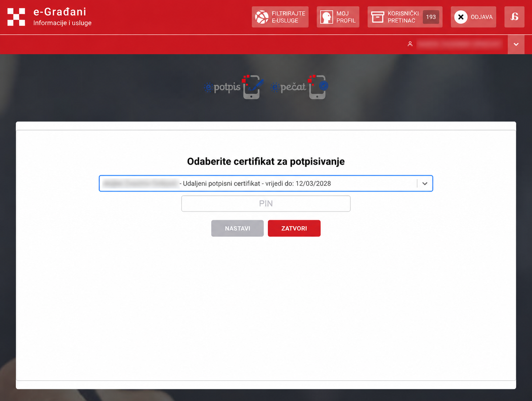Click the e-Građani site title
This screenshot has height=401, width=532.
60,12
